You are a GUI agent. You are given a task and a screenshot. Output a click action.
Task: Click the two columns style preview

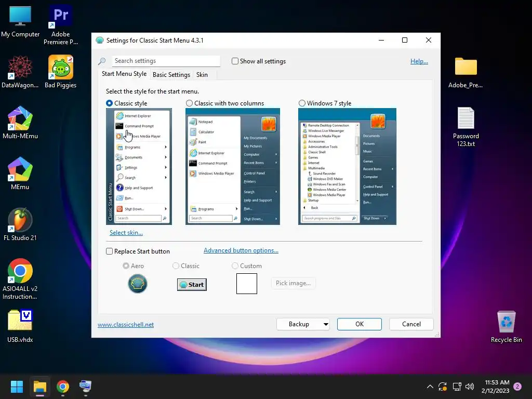coord(233,166)
